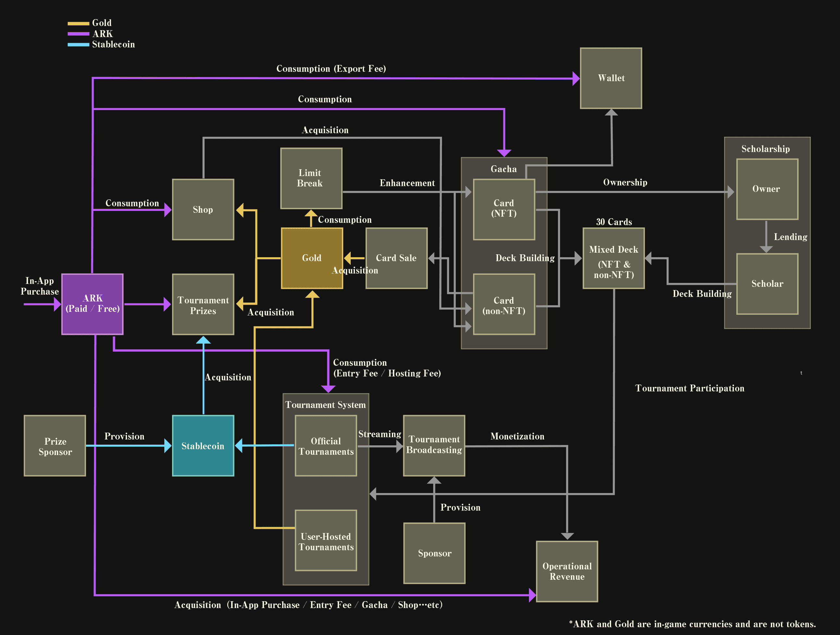Click the Gold legend color line
This screenshot has width=840, height=635.
(x=78, y=23)
